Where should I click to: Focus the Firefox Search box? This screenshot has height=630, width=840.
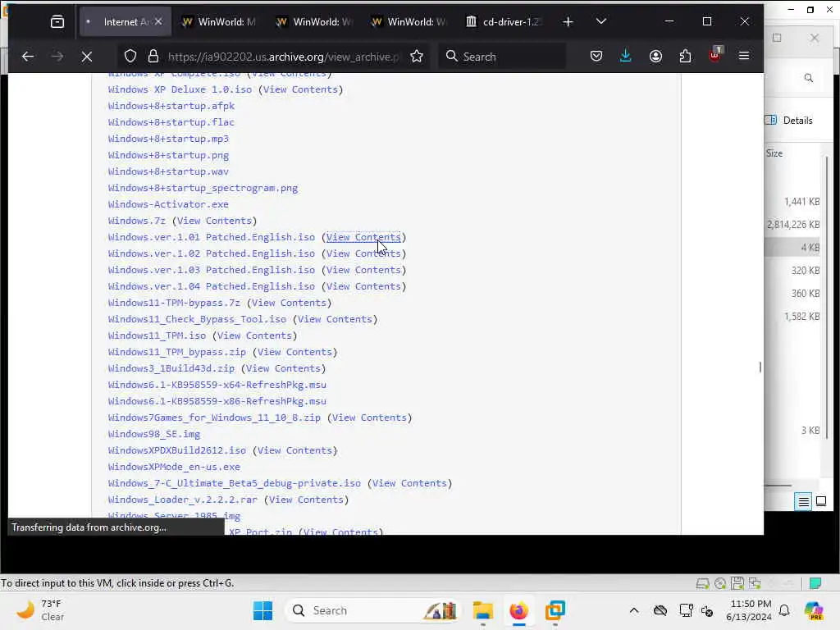click(x=502, y=57)
